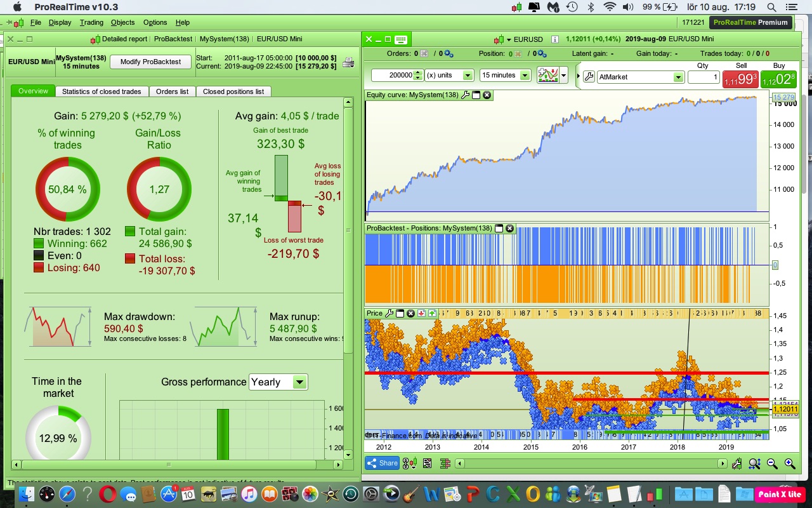Open Orders settings gear icon

click(449, 54)
